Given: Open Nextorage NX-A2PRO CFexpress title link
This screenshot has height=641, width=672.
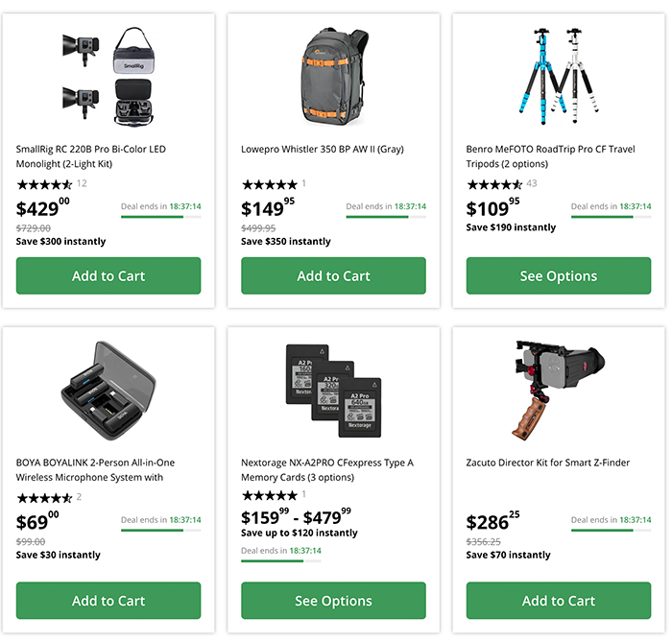Looking at the screenshot, I should click(327, 470).
